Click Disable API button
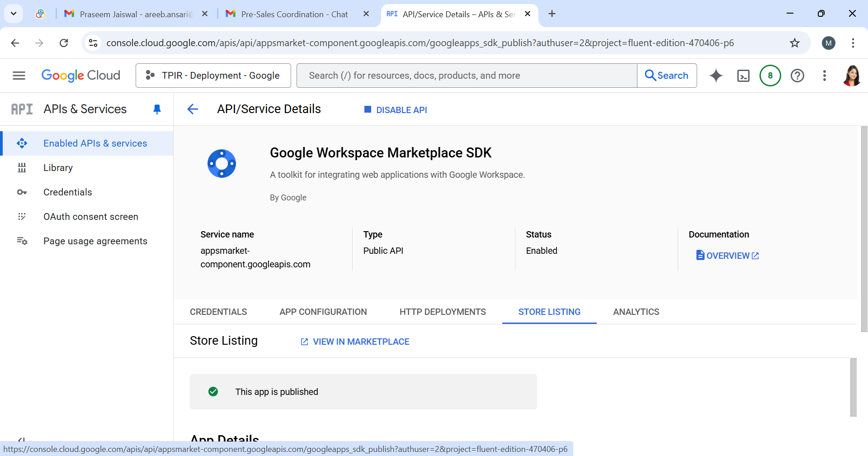The image size is (868, 456). pyautogui.click(x=396, y=110)
